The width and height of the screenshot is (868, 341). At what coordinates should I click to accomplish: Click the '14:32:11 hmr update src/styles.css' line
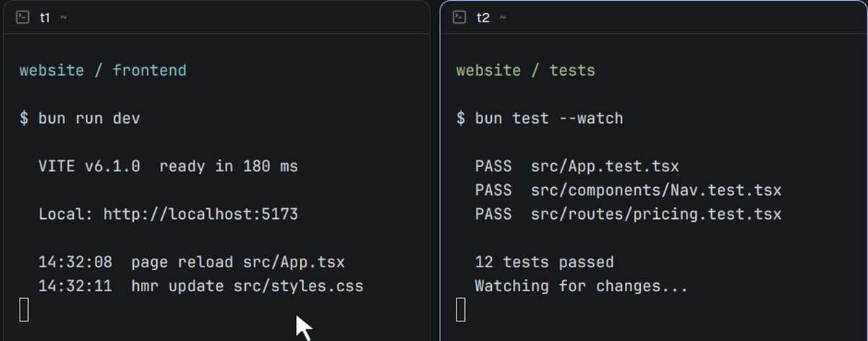tap(201, 286)
